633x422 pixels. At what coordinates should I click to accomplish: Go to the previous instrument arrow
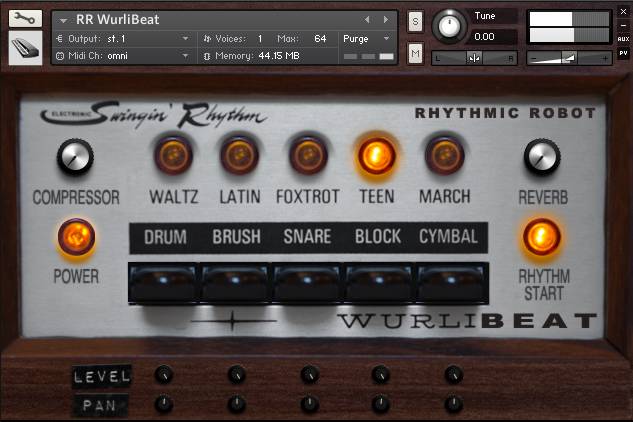[367, 19]
